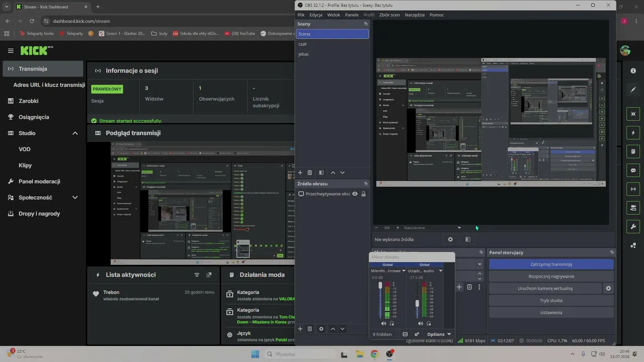The width and height of the screenshot is (644, 362).
Task: Add a scene transition with plus icon
Action: pyautogui.click(x=459, y=287)
